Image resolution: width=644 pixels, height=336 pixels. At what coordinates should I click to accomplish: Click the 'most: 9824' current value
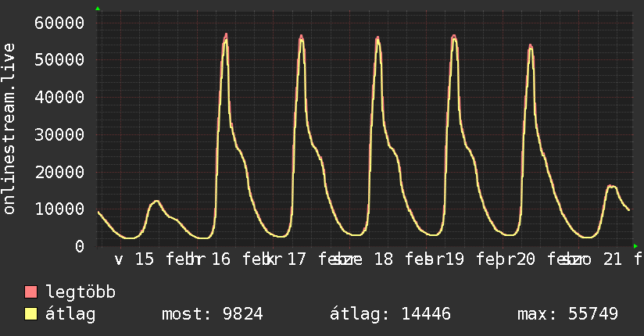coord(212,314)
